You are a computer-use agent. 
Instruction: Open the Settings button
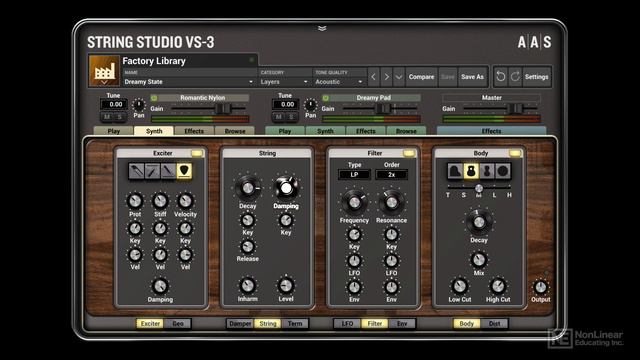click(x=536, y=77)
